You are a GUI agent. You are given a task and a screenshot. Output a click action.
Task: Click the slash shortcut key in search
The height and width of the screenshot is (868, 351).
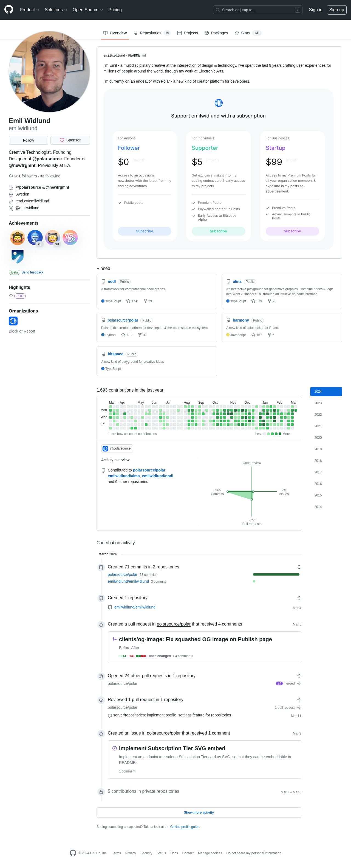[298, 10]
